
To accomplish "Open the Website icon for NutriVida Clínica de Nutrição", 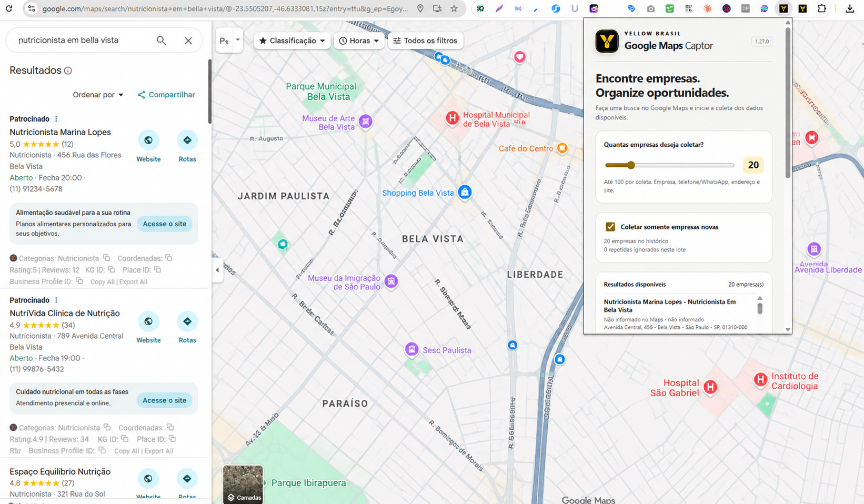I will (x=148, y=321).
